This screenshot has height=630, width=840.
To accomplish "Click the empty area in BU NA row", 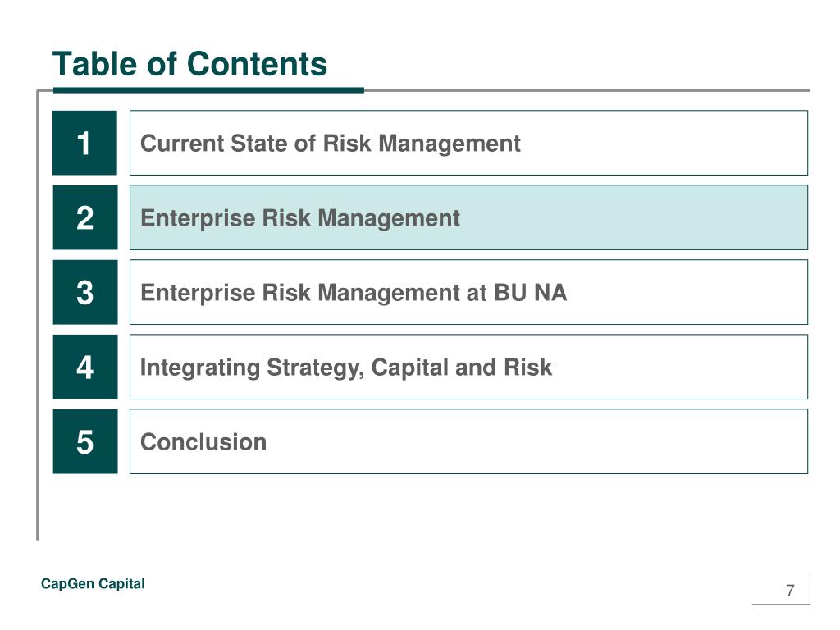I will 686,292.
